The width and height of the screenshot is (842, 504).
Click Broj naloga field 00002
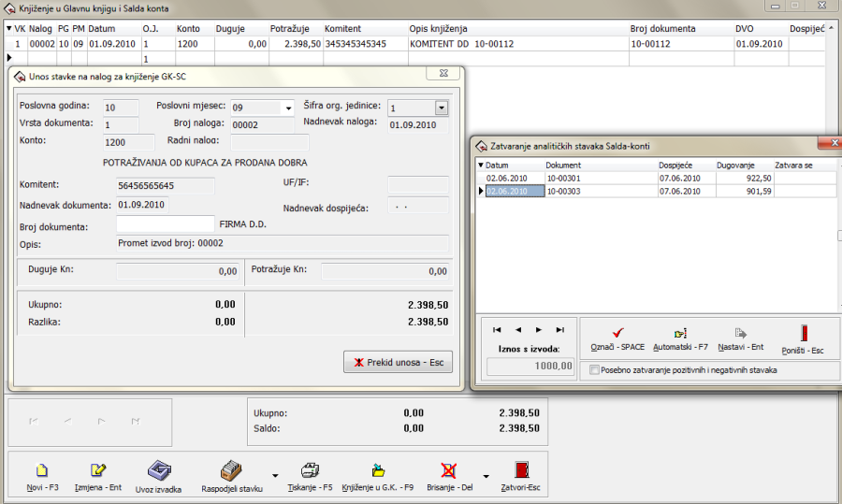263,124
